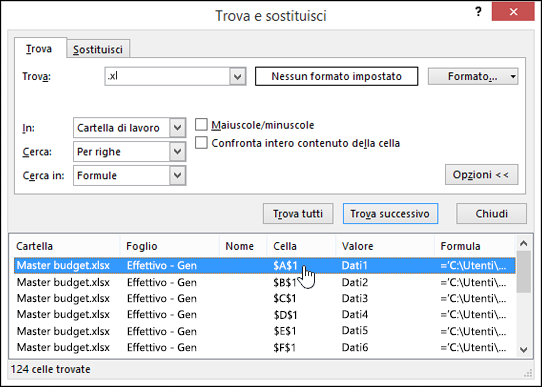Open the In: Cartella di lavoro dropdown
This screenshot has width=542, height=387.
point(130,128)
